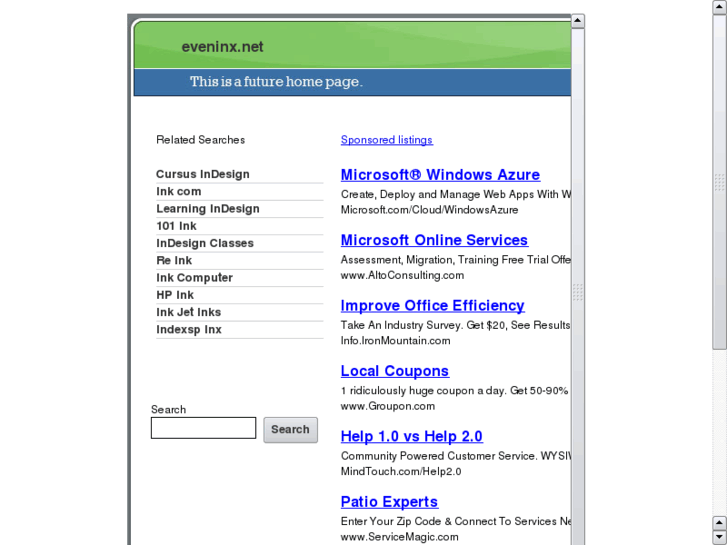727x545 pixels.
Task: Click the Related Searches heading
Action: click(x=200, y=140)
